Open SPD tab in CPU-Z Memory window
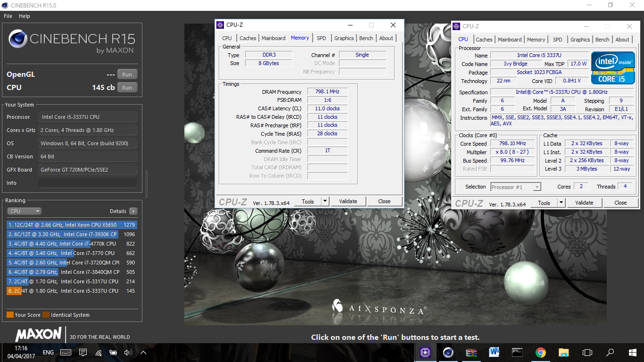Image resolution: width=644 pixels, height=362 pixels. pos(321,38)
